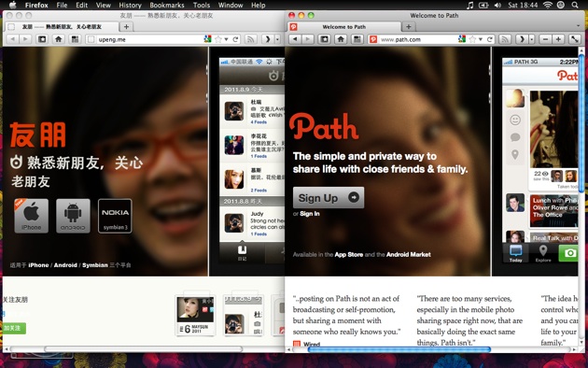The width and height of the screenshot is (588, 368).
Task: Open URL history dropdown in Path address bar
Action: (481, 39)
